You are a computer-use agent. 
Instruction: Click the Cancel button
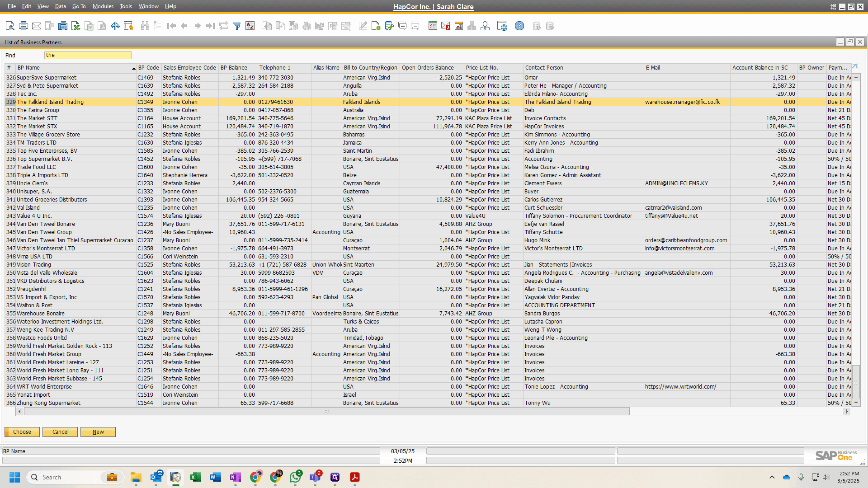tap(60, 432)
